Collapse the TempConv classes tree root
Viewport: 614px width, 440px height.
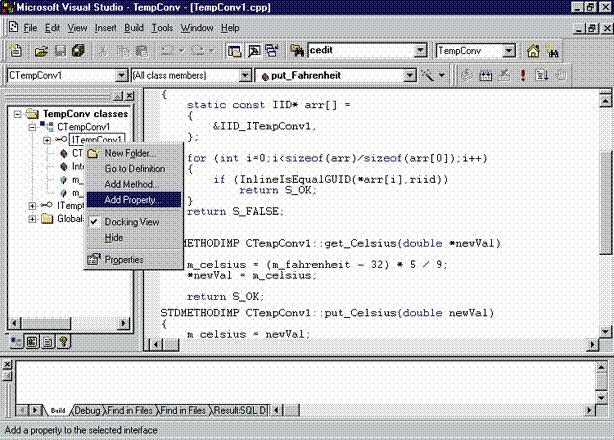point(17,114)
